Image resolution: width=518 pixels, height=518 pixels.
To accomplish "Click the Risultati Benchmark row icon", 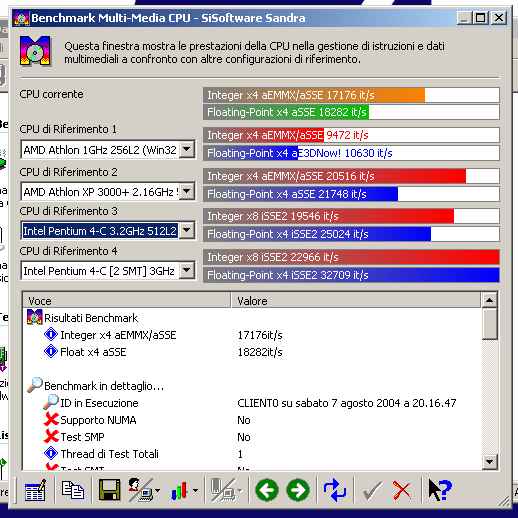I will [x=35, y=317].
